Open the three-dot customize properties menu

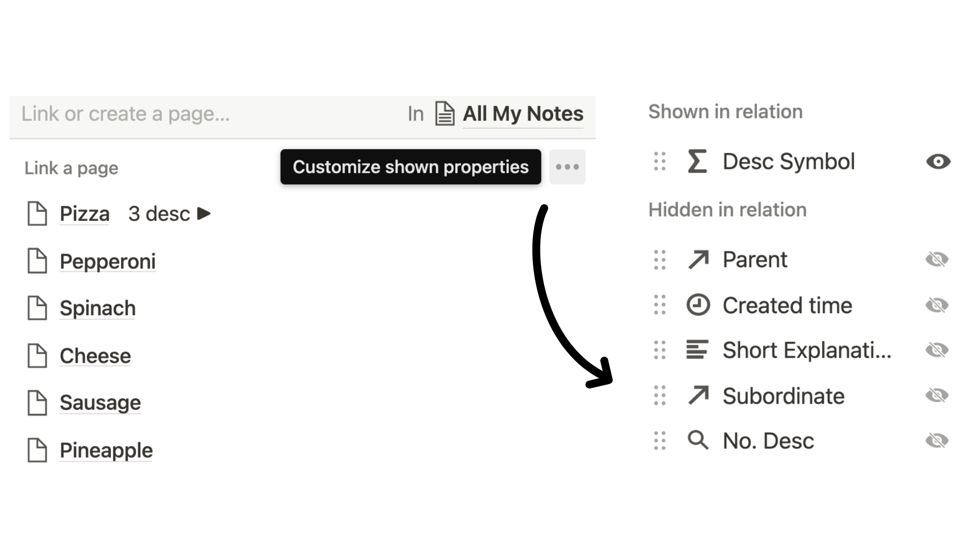567,167
